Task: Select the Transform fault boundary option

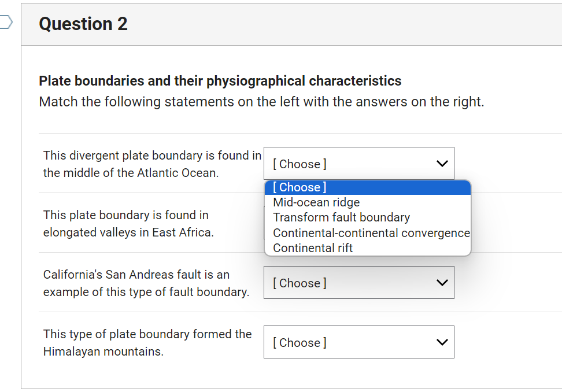Action: (341, 217)
